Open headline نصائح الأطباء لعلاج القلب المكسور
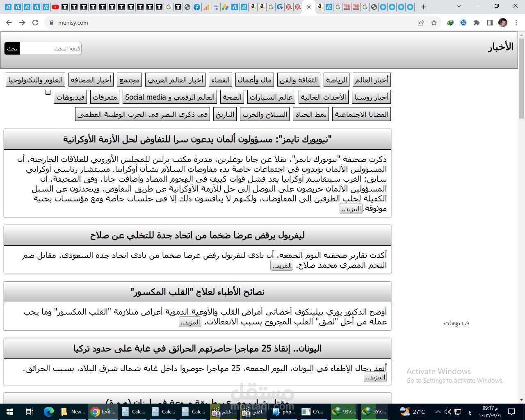Viewport: 525px width, 420px height. point(197,292)
